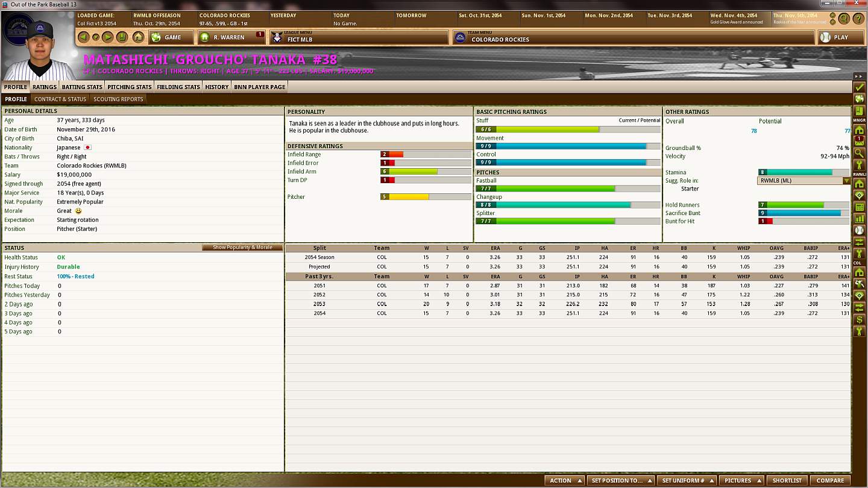Click Show Popularity & Morale button

(x=242, y=248)
